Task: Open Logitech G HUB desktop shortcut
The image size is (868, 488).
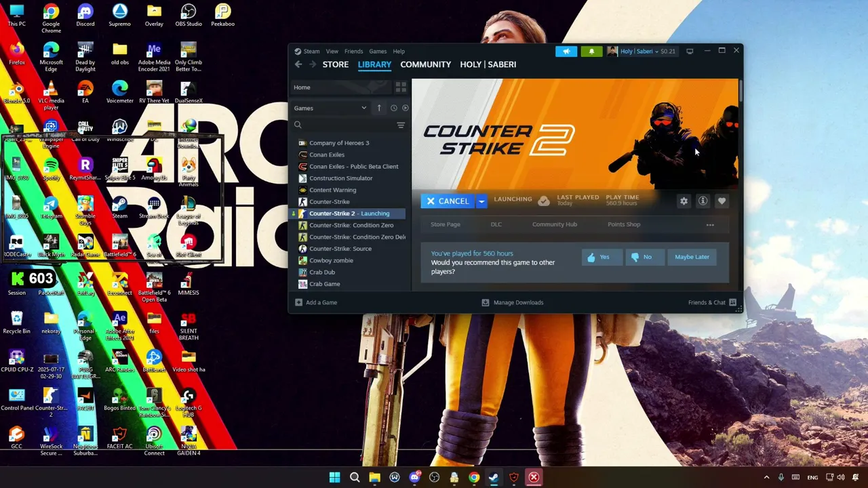Action: point(189,402)
